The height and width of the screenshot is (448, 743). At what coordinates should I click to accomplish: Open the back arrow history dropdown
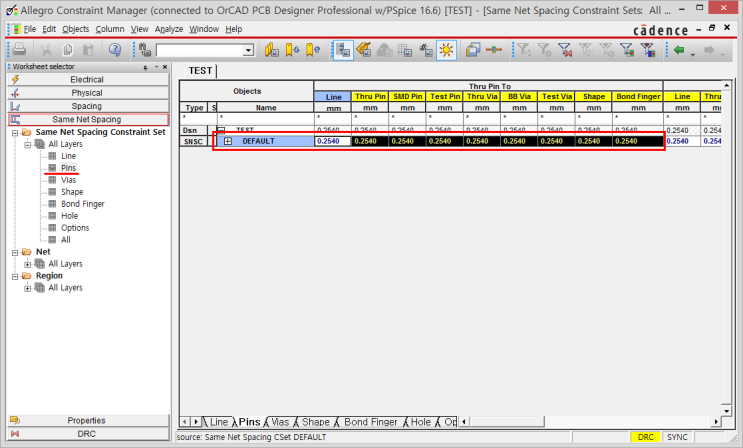(692, 54)
